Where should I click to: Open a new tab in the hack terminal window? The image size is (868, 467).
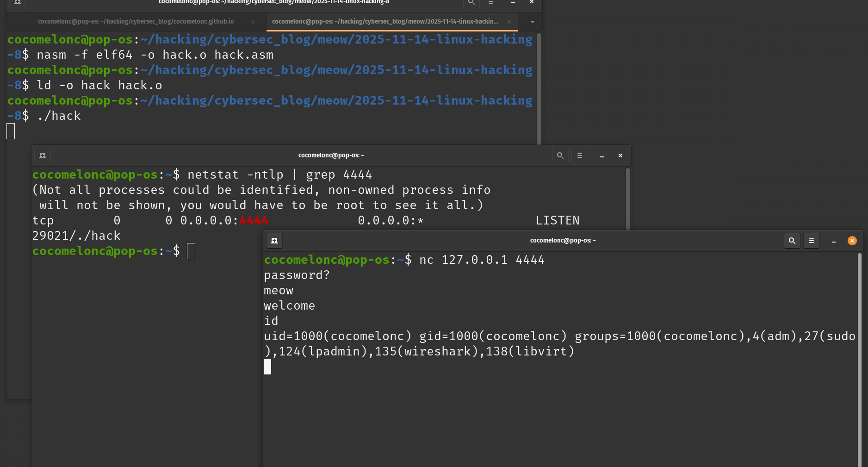click(x=17, y=4)
